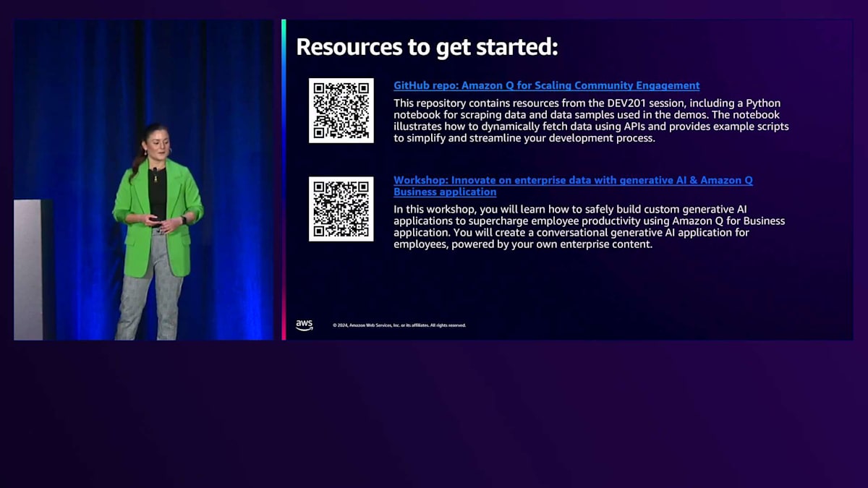Viewport: 868px width, 488px height.
Task: Open the Workshop Innovate on enterprise data link
Action: point(573,186)
